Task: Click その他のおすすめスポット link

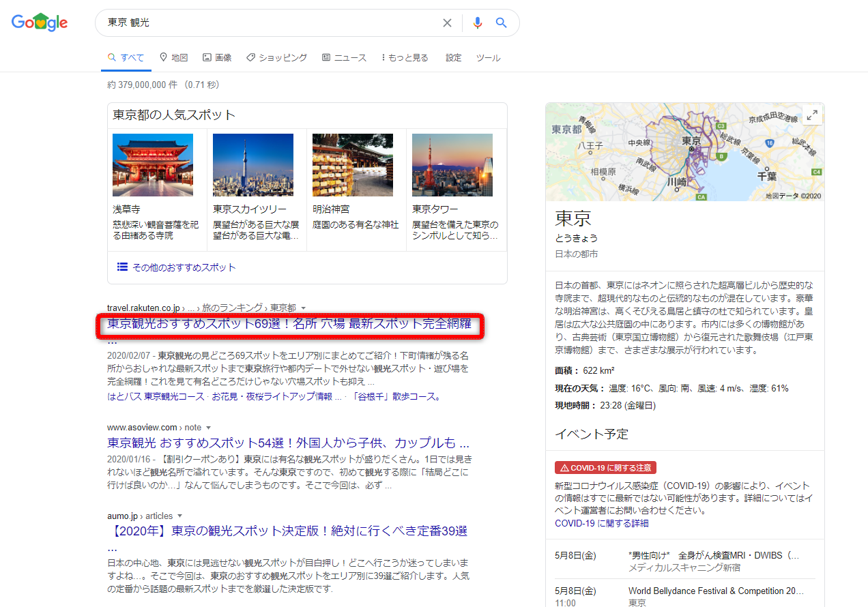Action: tap(184, 267)
